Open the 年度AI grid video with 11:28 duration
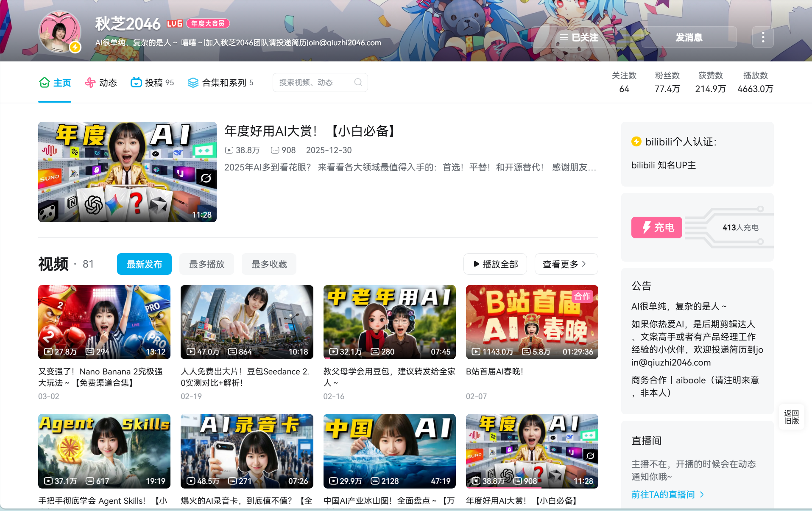812x511 pixels. tap(532, 451)
